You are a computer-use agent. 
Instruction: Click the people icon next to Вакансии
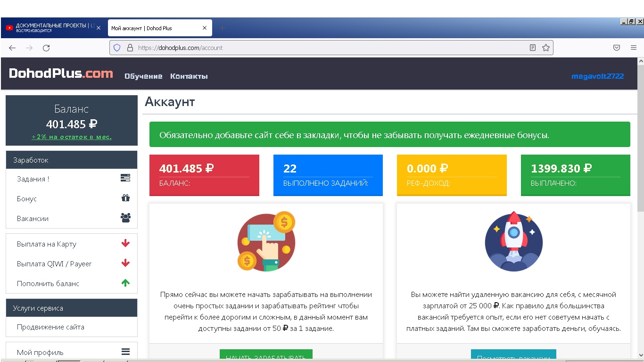[125, 218]
